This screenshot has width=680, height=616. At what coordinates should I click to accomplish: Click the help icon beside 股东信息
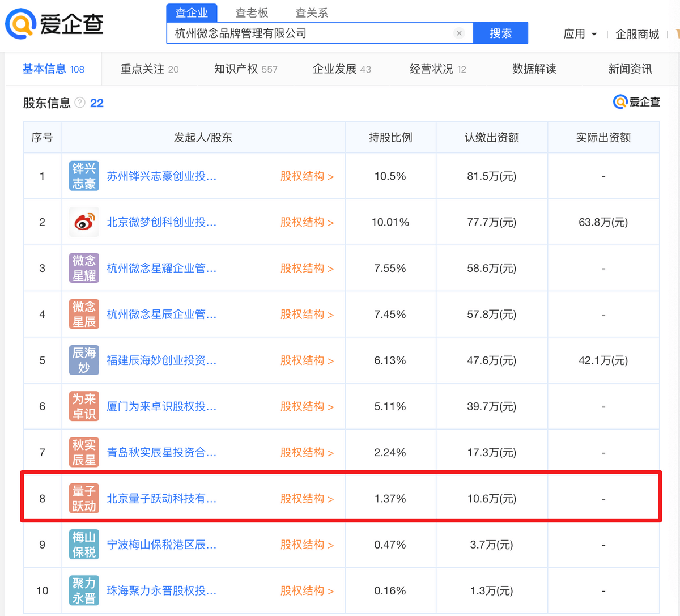80,103
